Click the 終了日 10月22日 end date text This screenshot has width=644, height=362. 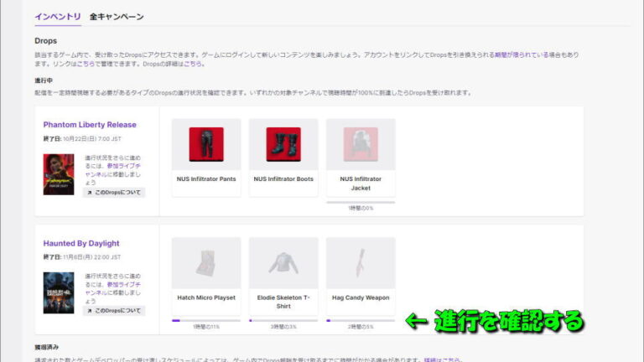click(x=82, y=139)
